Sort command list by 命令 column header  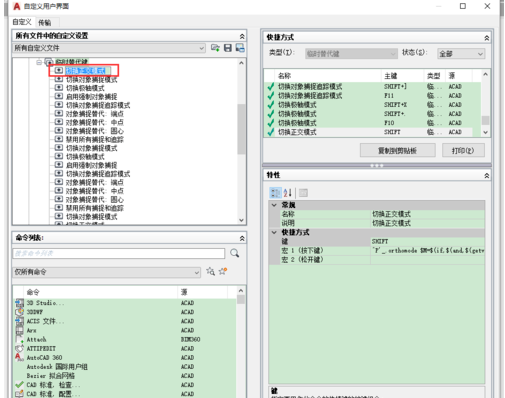point(100,292)
